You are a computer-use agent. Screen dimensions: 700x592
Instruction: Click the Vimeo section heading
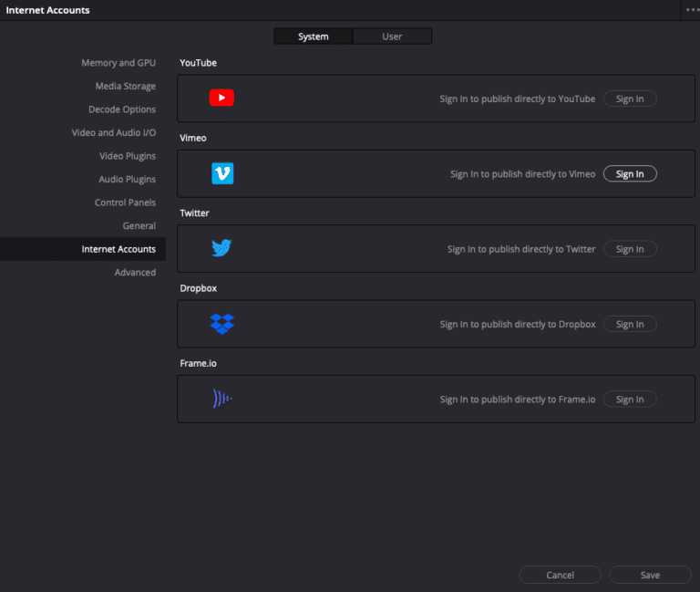tap(193, 138)
